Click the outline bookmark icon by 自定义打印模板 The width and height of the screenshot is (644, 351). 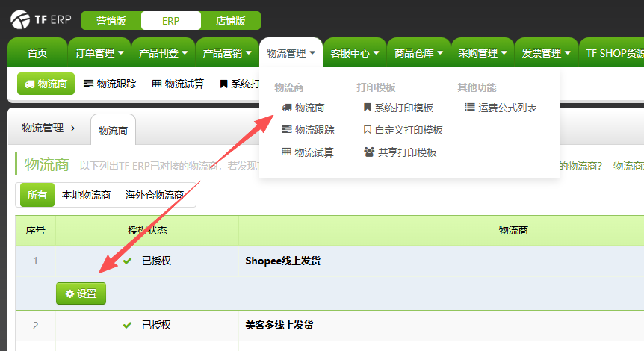click(x=368, y=130)
